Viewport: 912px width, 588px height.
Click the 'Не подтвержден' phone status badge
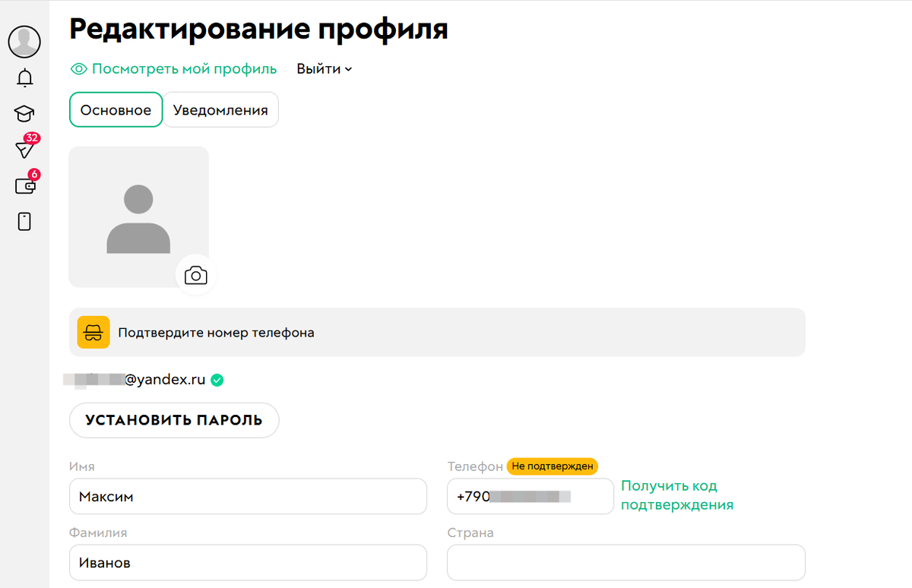[552, 466]
